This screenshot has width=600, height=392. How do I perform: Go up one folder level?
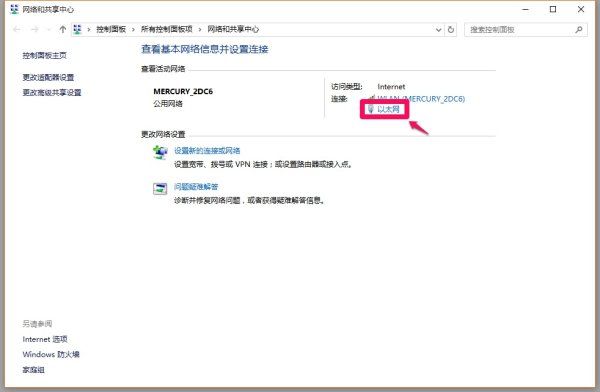click(62, 29)
